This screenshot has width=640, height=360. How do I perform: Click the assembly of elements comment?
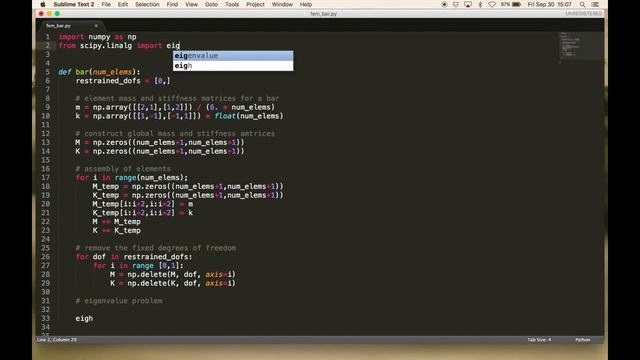pyautogui.click(x=123, y=169)
